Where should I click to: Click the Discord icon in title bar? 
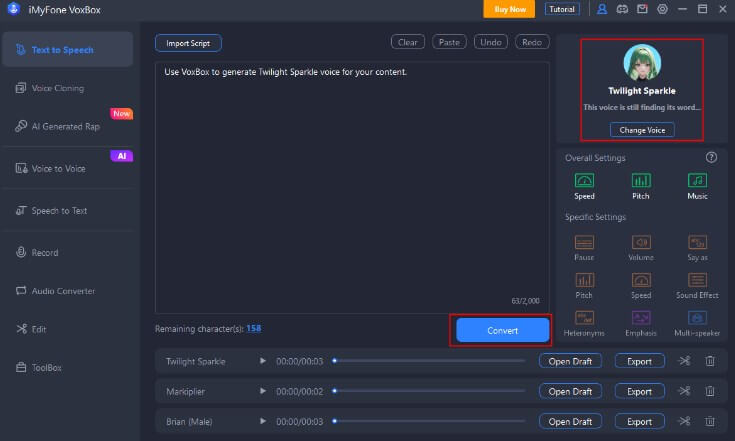click(x=622, y=9)
